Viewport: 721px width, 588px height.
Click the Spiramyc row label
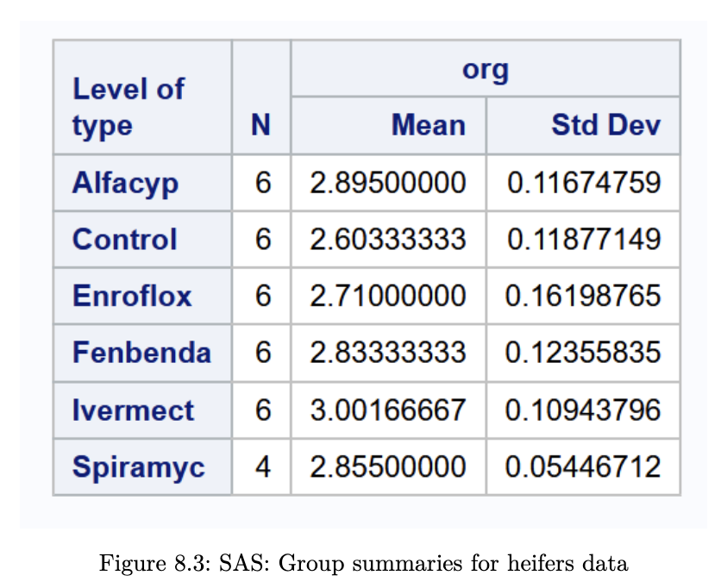pos(139,466)
